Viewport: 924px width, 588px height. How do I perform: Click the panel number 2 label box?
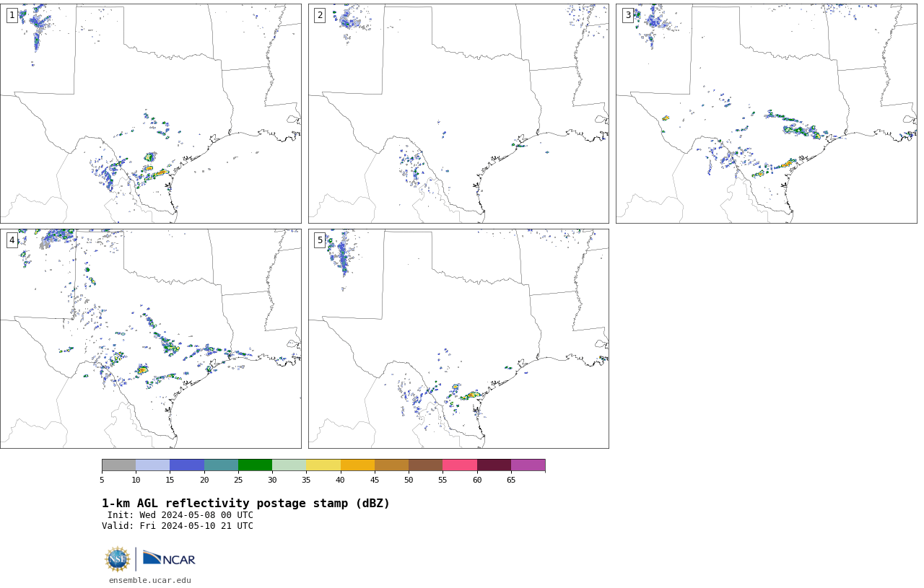point(320,15)
